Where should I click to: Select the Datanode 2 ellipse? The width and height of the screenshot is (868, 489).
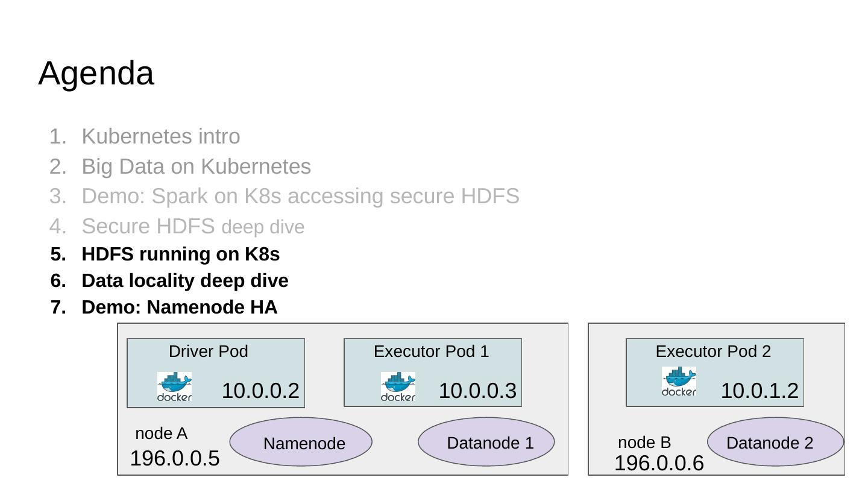(775, 442)
